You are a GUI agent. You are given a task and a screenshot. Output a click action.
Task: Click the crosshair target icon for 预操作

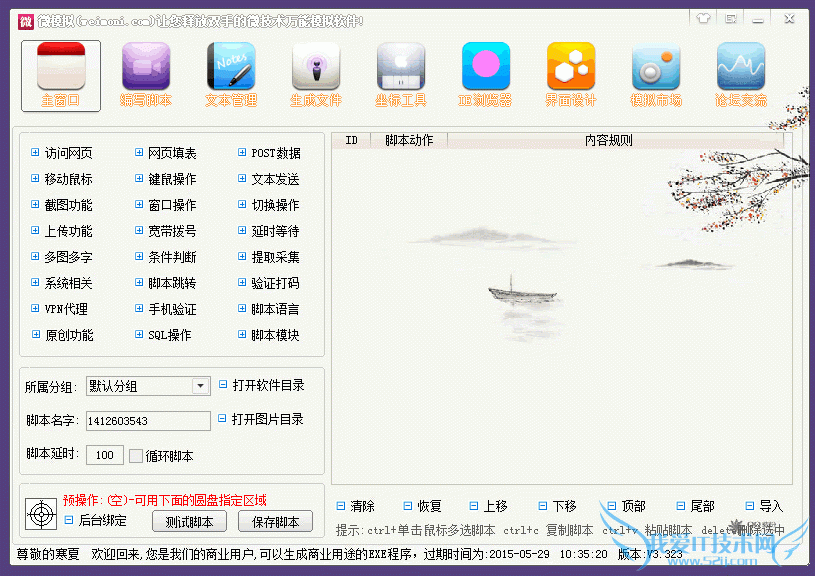pos(41,514)
